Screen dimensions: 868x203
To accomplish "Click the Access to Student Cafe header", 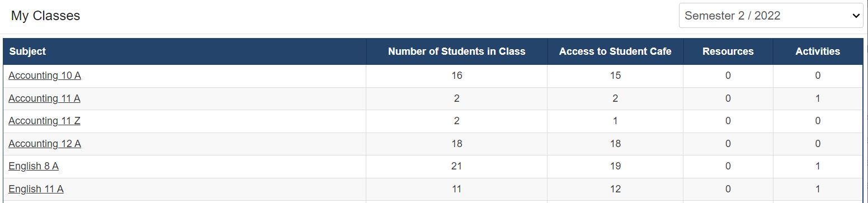I will pos(615,51).
